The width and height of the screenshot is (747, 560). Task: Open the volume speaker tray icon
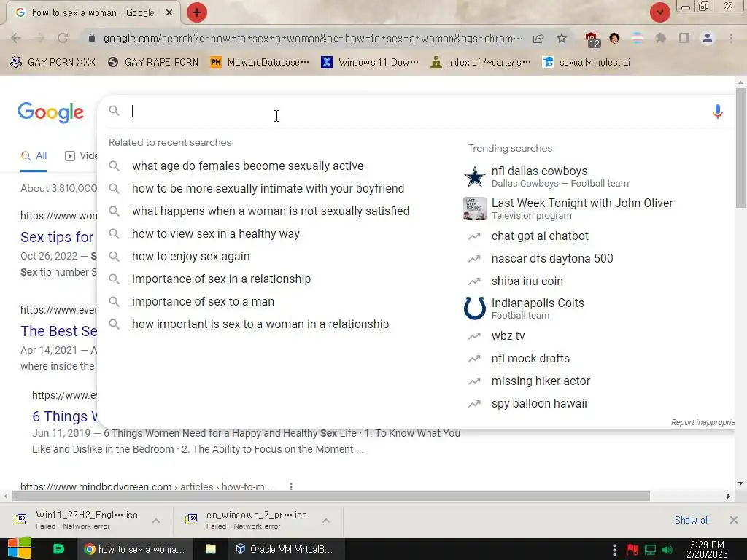tap(667, 550)
